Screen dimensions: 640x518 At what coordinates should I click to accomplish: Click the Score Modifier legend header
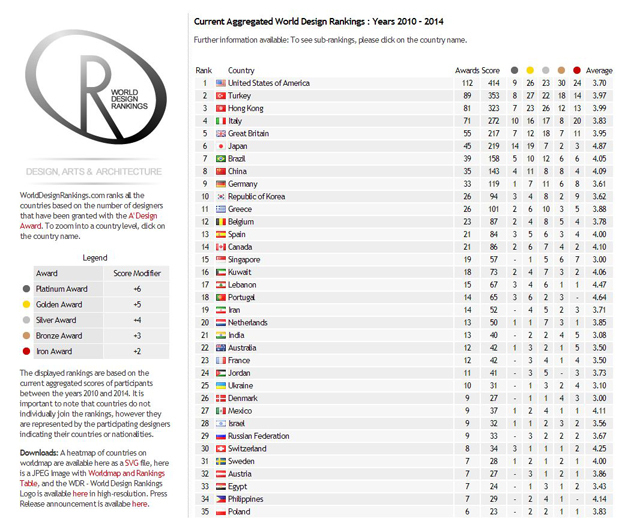(137, 273)
